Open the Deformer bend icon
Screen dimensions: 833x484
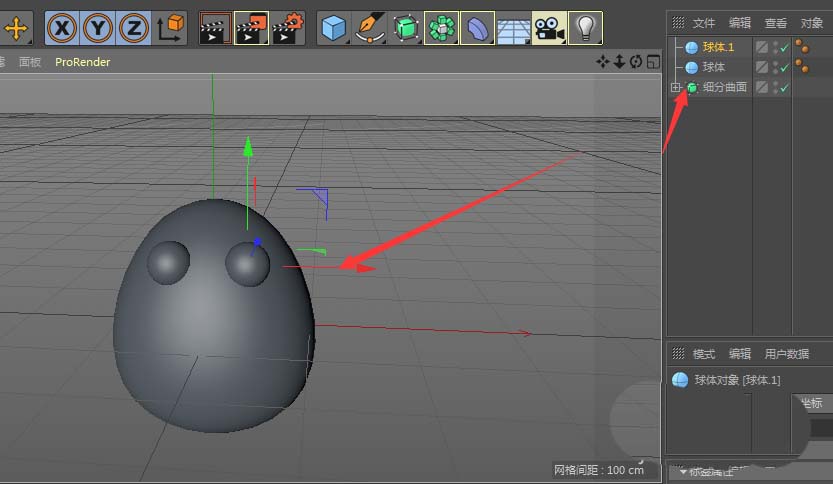(x=478, y=28)
